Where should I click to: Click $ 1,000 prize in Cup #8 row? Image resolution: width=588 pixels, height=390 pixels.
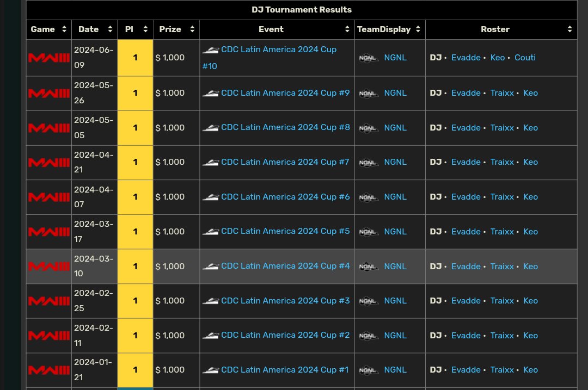coord(170,128)
